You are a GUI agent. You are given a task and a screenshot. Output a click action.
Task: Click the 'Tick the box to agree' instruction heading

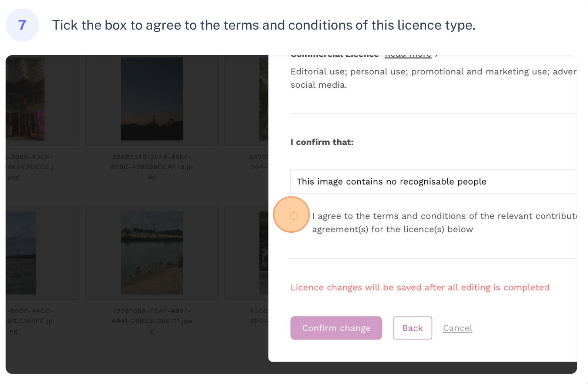pyautogui.click(x=264, y=25)
